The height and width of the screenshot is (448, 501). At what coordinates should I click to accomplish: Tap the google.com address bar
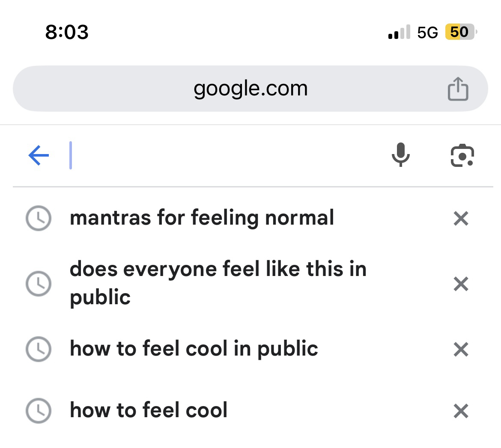point(250,89)
